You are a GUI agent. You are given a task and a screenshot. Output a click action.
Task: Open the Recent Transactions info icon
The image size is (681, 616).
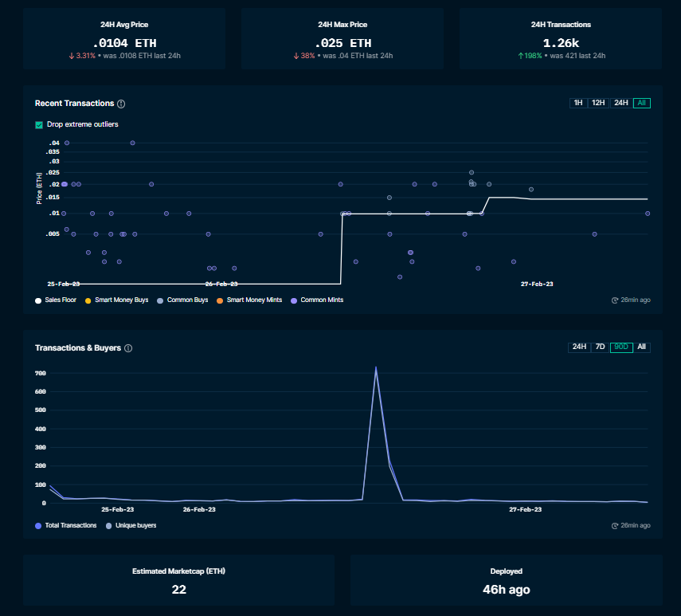pyautogui.click(x=121, y=104)
